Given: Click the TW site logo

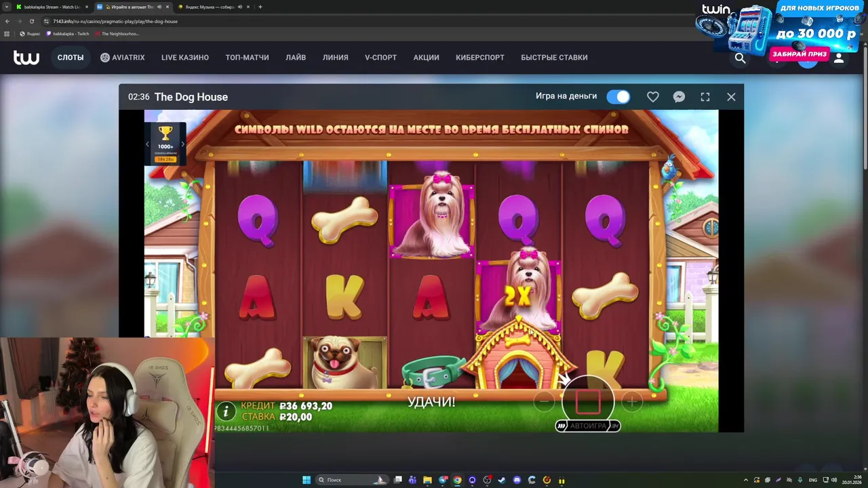Looking at the screenshot, I should coord(26,58).
